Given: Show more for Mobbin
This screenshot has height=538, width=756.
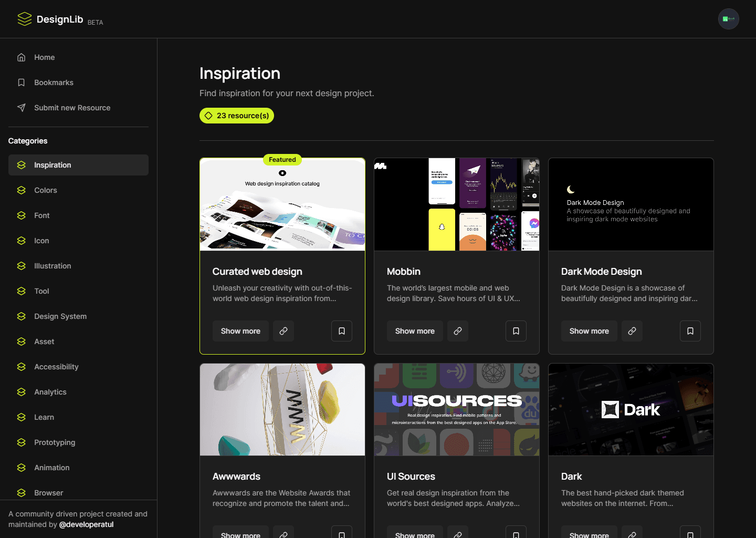Looking at the screenshot, I should click(415, 331).
